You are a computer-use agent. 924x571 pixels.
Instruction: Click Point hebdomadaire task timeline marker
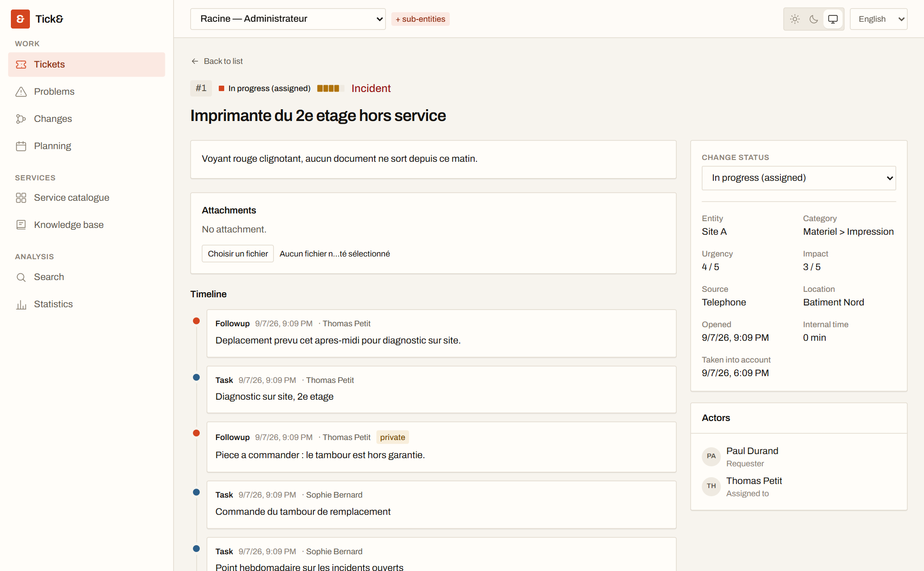196,548
